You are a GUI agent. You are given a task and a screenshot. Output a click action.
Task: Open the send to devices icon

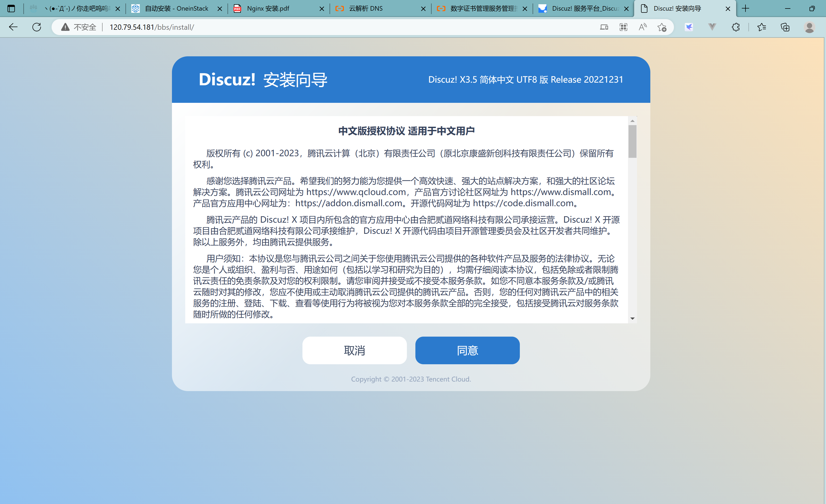604,27
